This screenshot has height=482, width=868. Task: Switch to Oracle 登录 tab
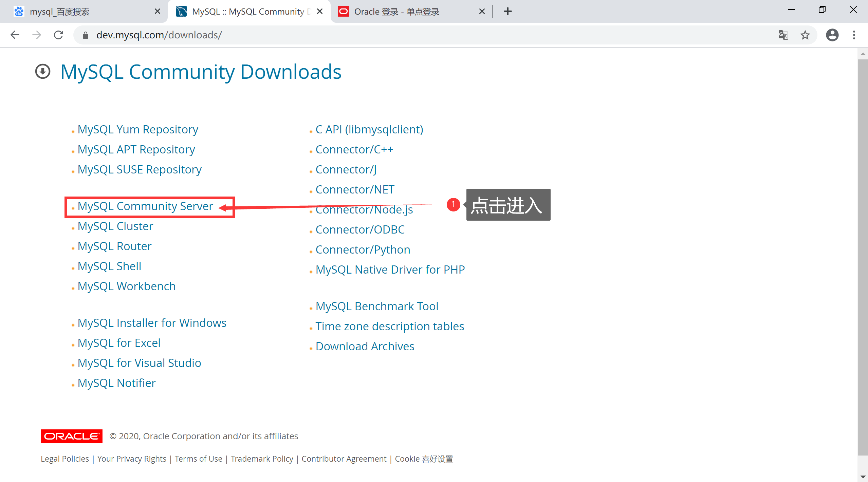click(396, 12)
